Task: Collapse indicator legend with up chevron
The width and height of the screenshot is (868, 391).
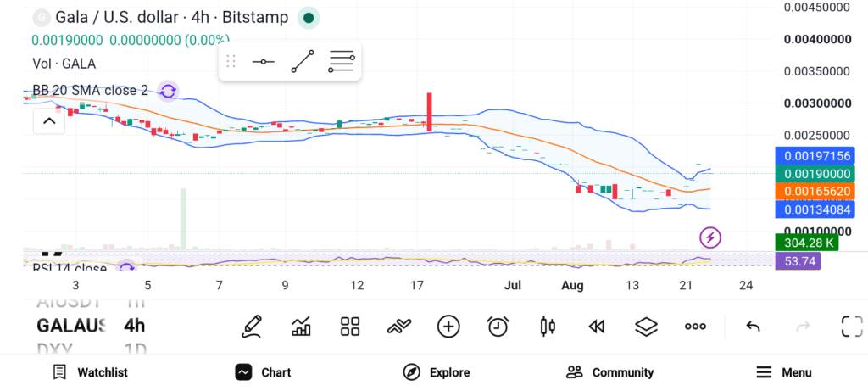Action: (49, 120)
